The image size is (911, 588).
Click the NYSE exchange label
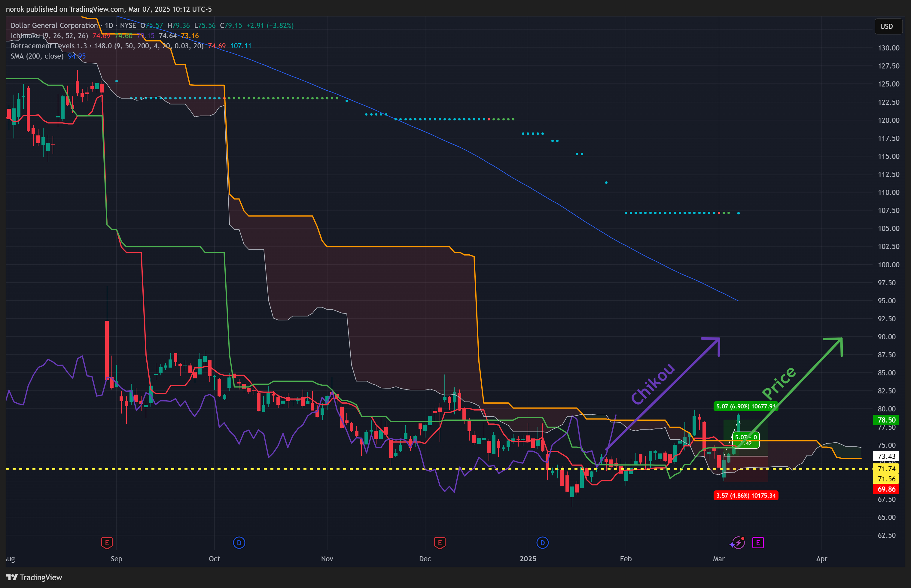tap(128, 26)
